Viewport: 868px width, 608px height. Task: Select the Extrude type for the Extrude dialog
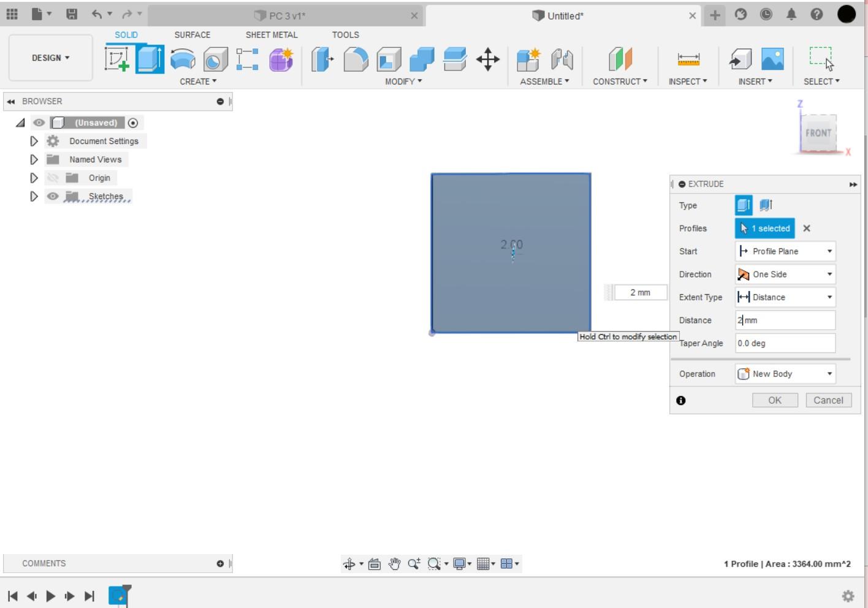click(744, 205)
